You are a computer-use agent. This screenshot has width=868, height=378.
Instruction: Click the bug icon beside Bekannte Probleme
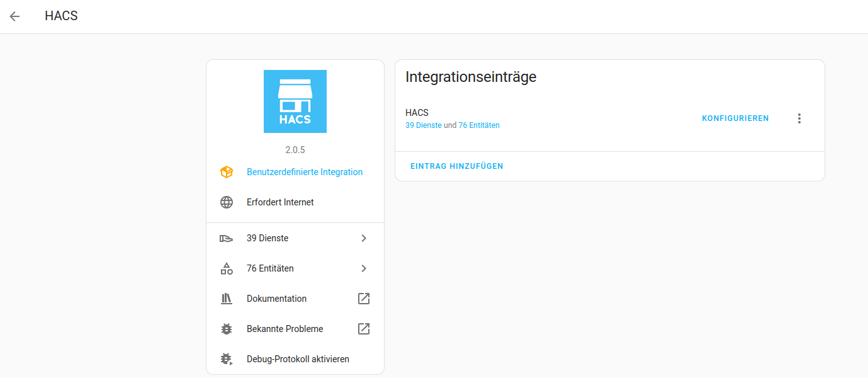[227, 329]
